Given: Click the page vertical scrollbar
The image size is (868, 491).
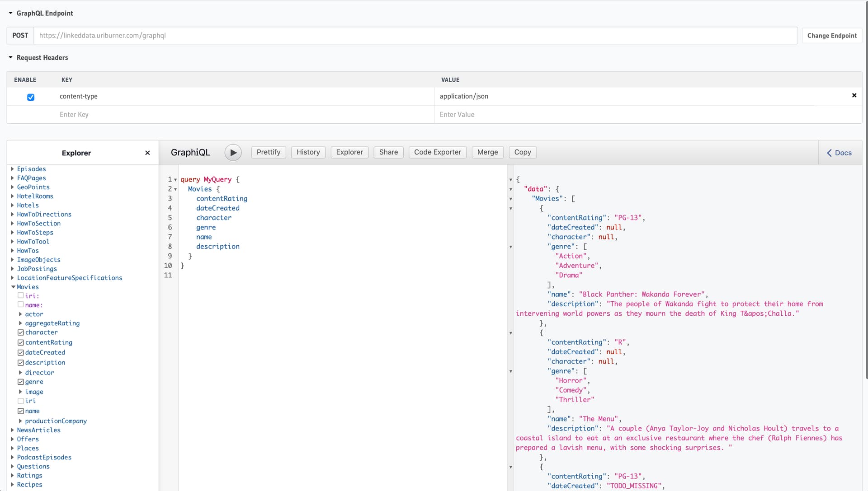Looking at the screenshot, I should [x=866, y=190].
